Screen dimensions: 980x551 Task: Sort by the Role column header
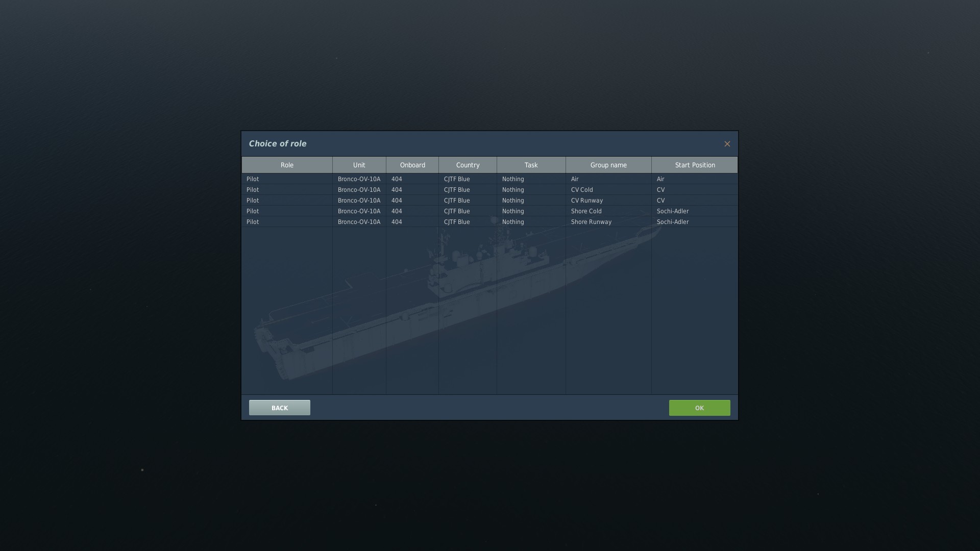287,165
